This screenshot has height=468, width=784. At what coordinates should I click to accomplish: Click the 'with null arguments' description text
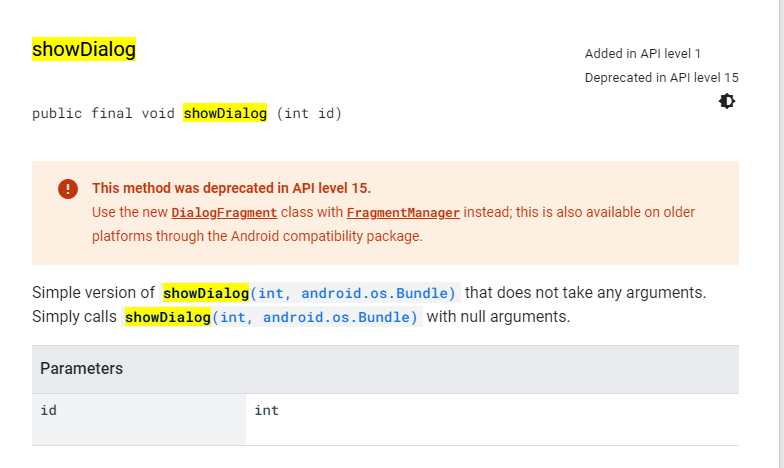point(498,317)
